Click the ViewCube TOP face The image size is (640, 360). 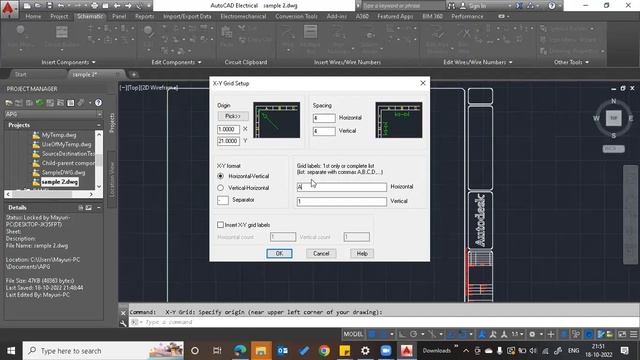pos(613,118)
